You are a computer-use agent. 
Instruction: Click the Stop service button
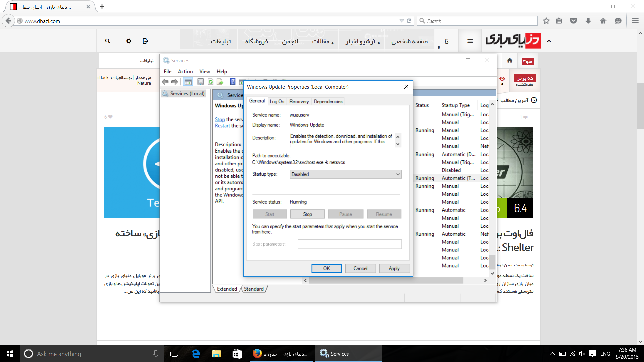pos(307,214)
